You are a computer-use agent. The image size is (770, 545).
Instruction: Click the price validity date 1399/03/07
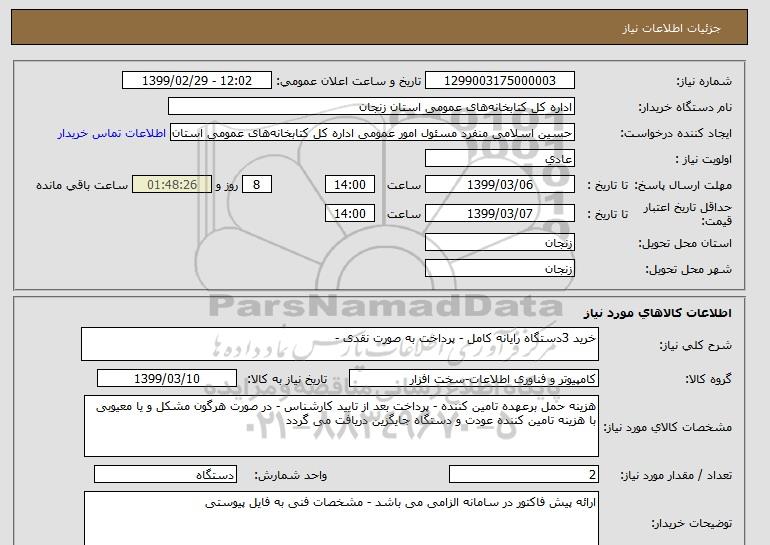pos(499,214)
